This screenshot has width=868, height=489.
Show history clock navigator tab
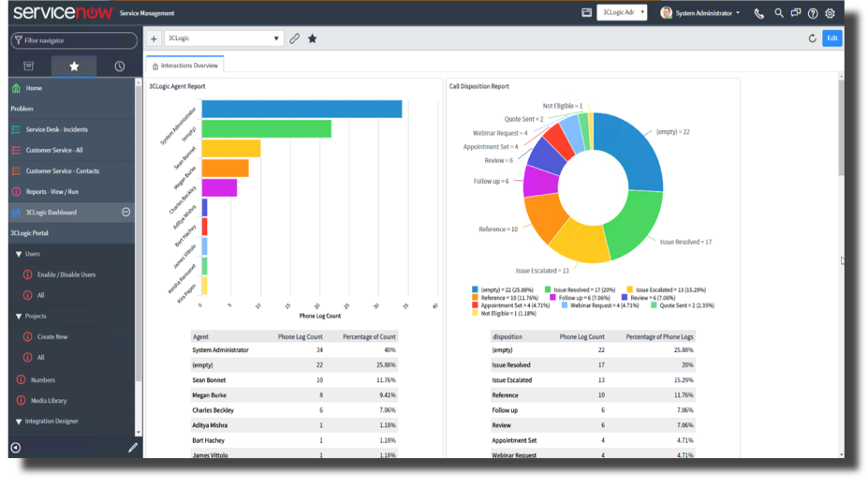(120, 66)
